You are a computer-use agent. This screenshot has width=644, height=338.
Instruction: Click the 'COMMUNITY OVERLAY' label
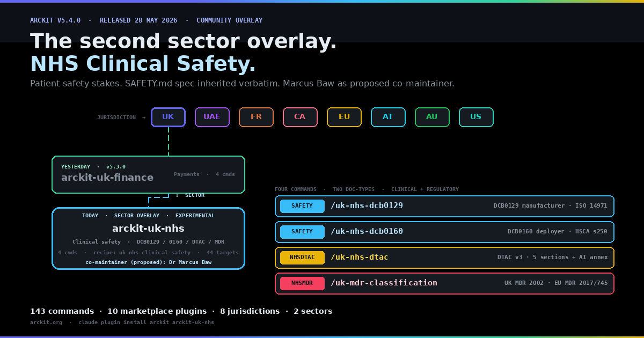click(x=230, y=20)
